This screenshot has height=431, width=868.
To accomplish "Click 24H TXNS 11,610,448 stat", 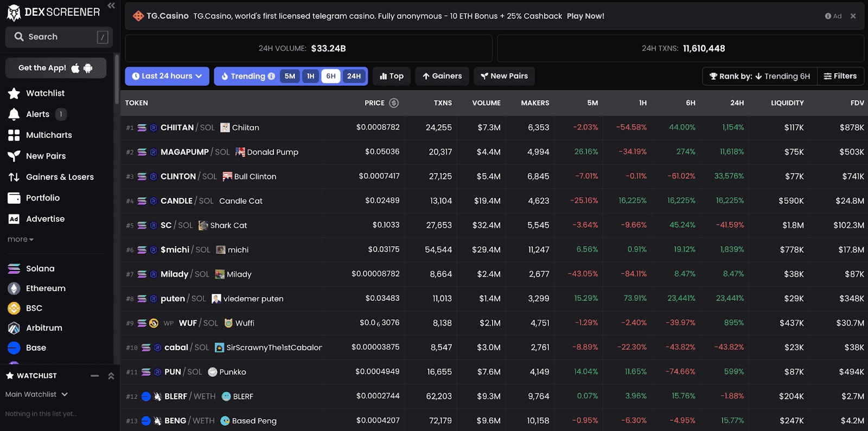I will pyautogui.click(x=680, y=49).
